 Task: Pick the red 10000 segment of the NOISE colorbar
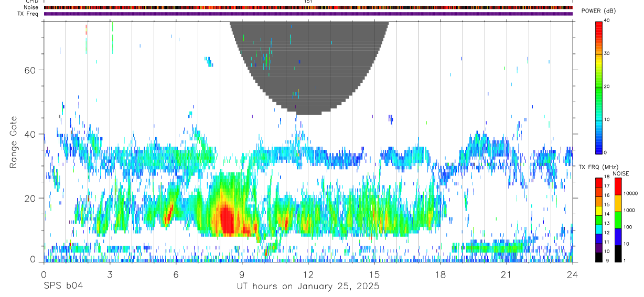pyautogui.click(x=618, y=186)
